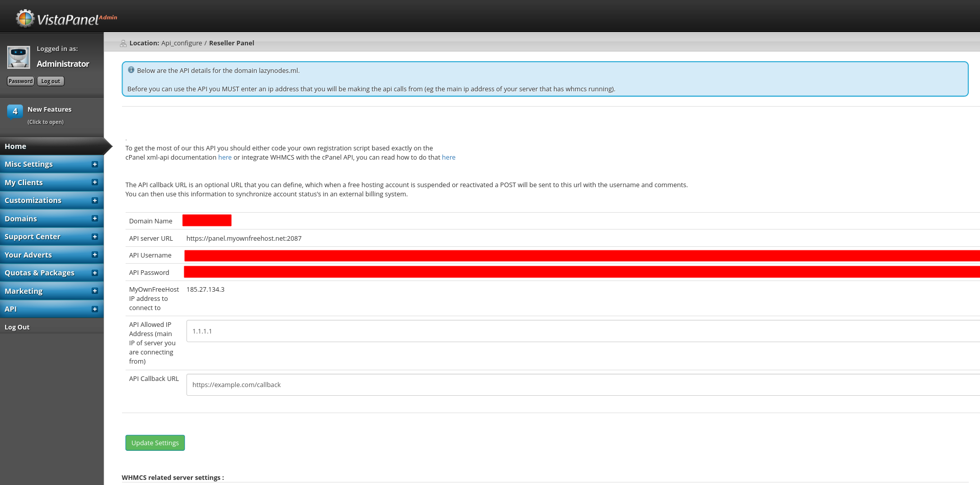Open the Your Adverts menu section
This screenshot has width=980, height=485.
pyautogui.click(x=29, y=255)
